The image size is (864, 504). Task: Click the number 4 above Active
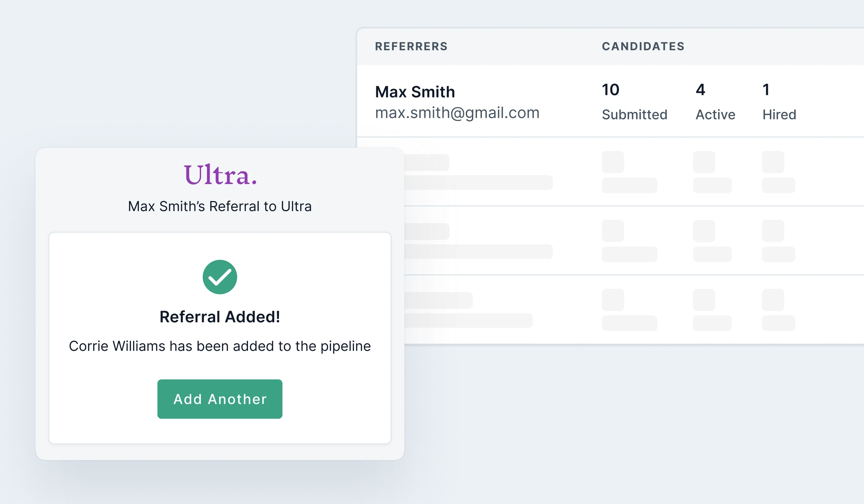(700, 90)
